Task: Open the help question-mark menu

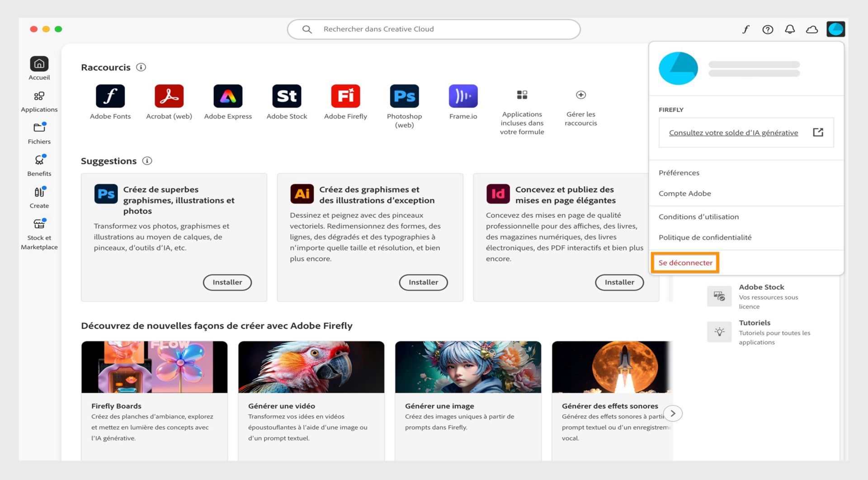Action: (x=768, y=29)
